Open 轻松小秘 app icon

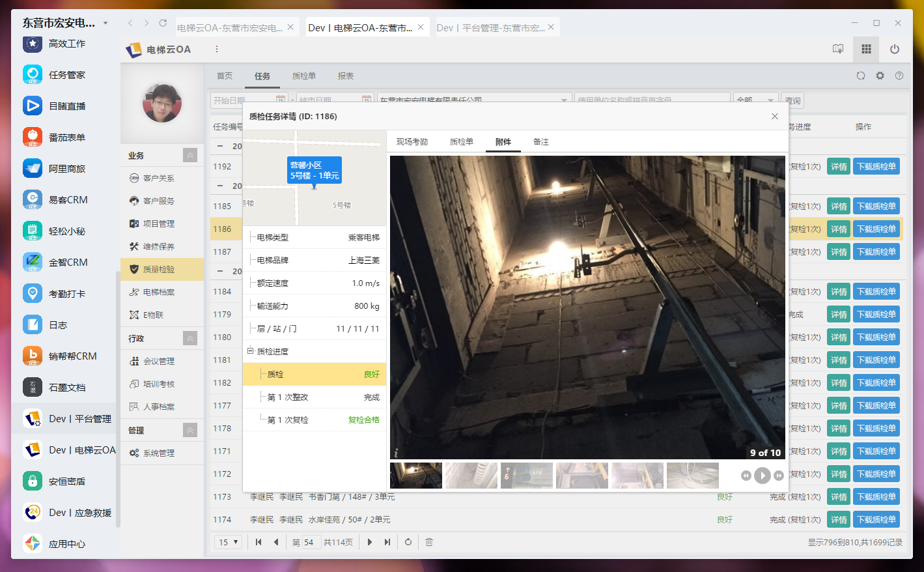point(33,231)
